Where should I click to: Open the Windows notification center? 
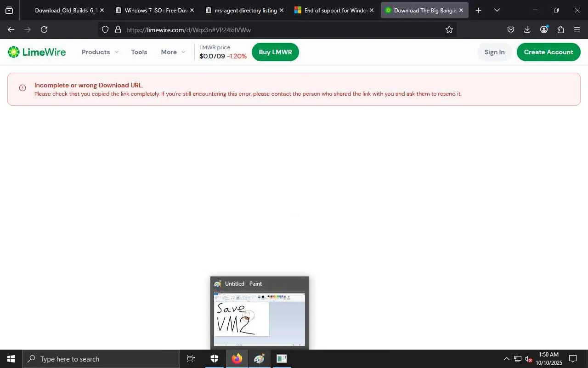pos(573,359)
